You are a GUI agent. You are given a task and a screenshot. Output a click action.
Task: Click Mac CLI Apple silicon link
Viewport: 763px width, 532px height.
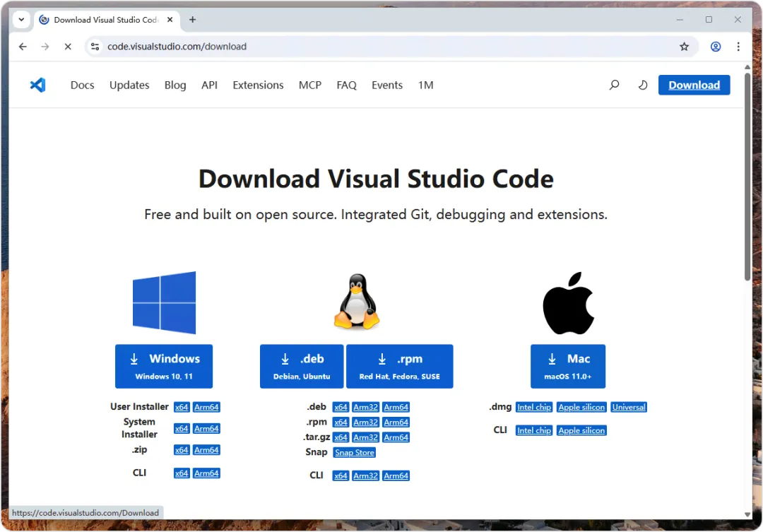click(x=581, y=431)
